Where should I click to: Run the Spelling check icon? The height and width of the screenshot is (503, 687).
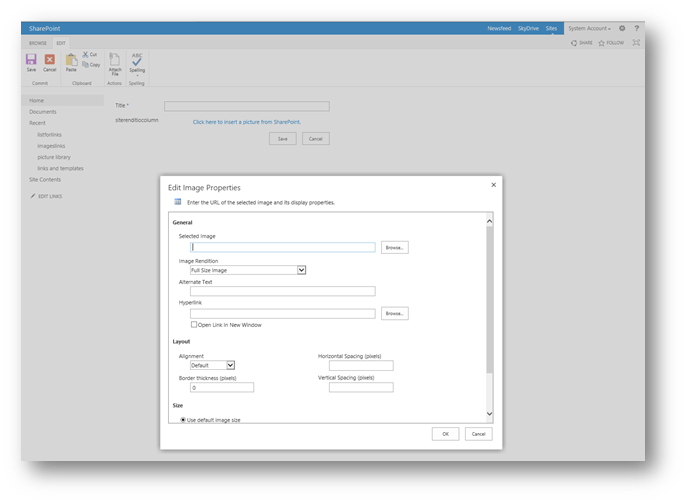point(137,62)
